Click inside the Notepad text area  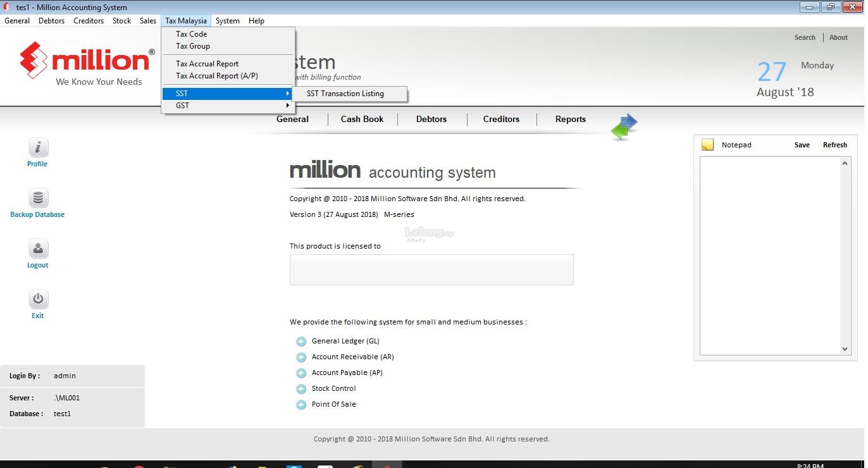tap(770, 256)
